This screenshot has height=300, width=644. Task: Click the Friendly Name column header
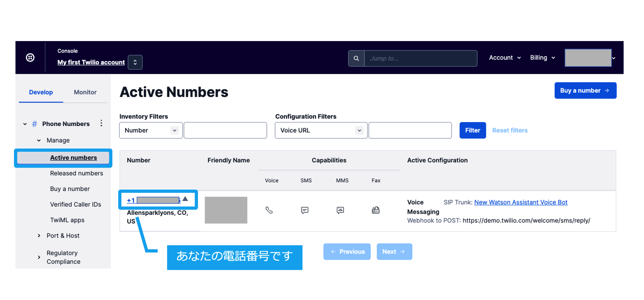click(x=229, y=160)
